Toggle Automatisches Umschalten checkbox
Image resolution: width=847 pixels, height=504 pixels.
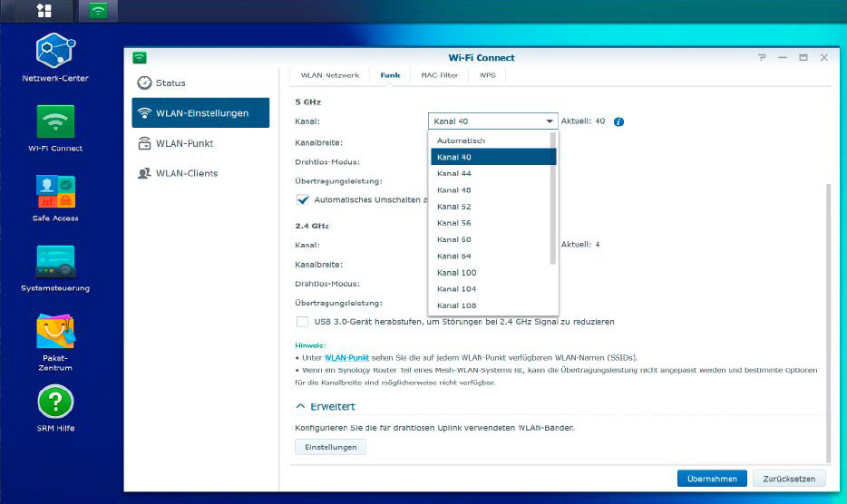[x=303, y=199]
